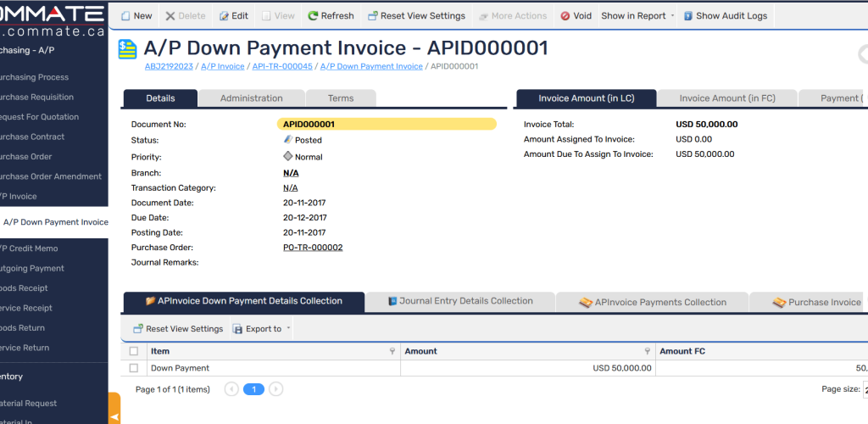Click the Delete X icon in toolbar

tap(170, 16)
